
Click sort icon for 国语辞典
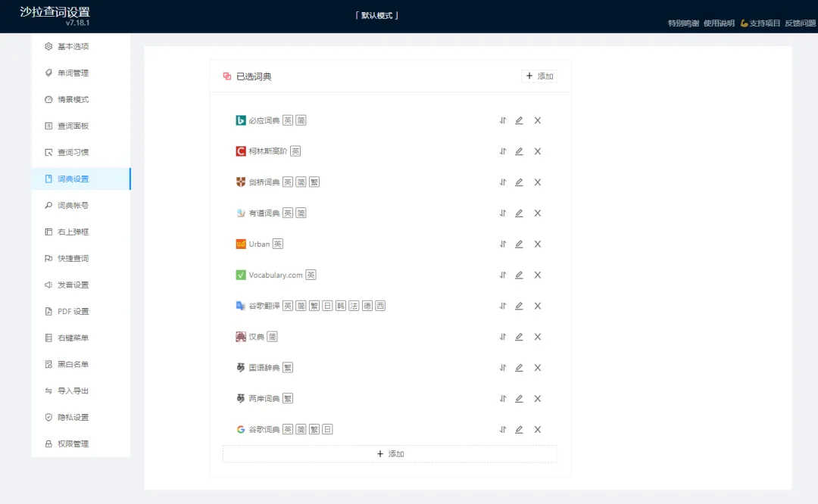pyautogui.click(x=502, y=368)
